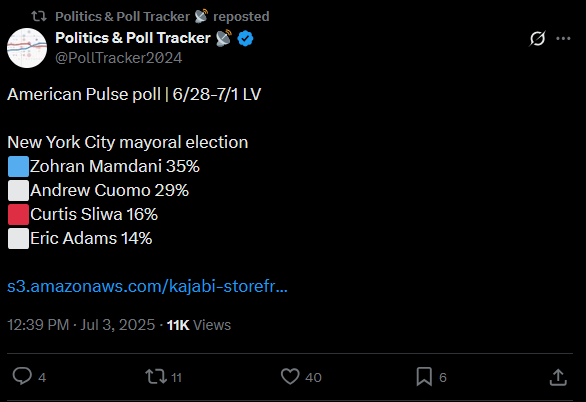Viewport: 586px width, 402px height.
Task: Like the tweet with heart icon
Action: pyautogui.click(x=290, y=376)
